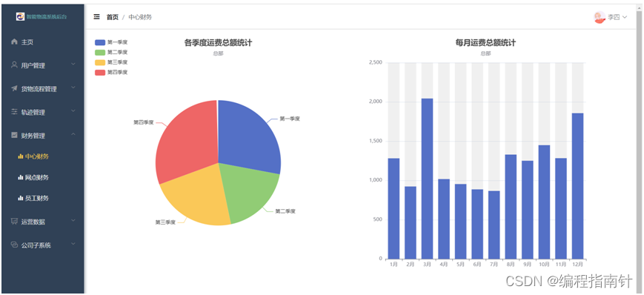Toggle the 第三季度 legend series

111,62
